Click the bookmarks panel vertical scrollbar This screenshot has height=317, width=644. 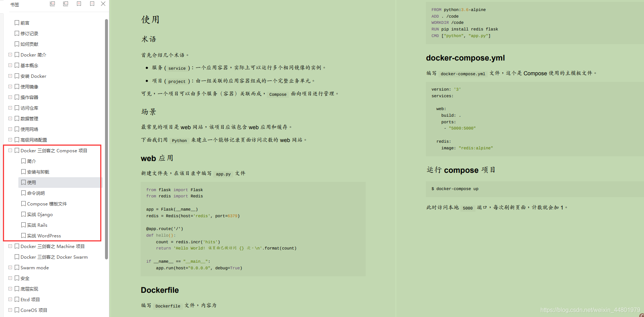(x=106, y=139)
